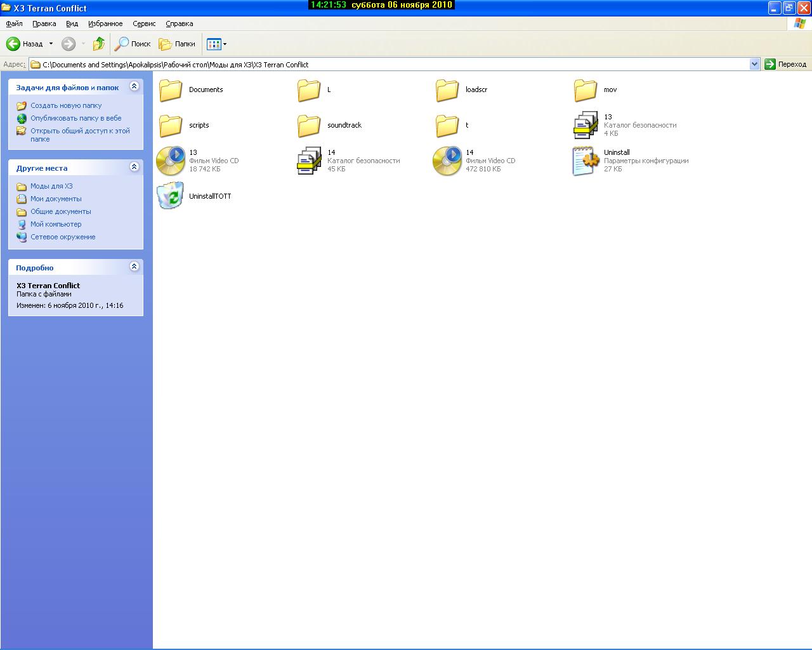Select the 14 Video CD file icon
The height and width of the screenshot is (650, 812).
(447, 161)
